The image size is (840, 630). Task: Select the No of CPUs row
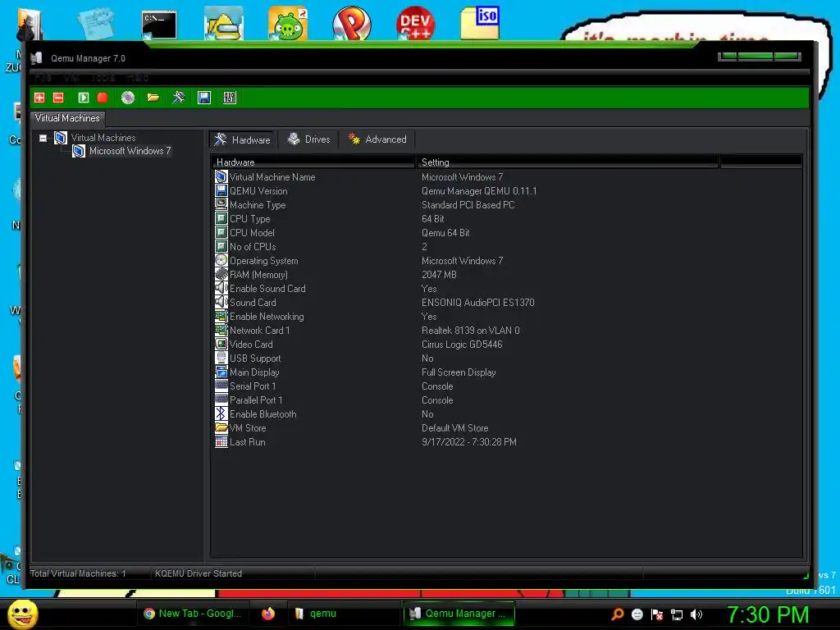(507, 246)
